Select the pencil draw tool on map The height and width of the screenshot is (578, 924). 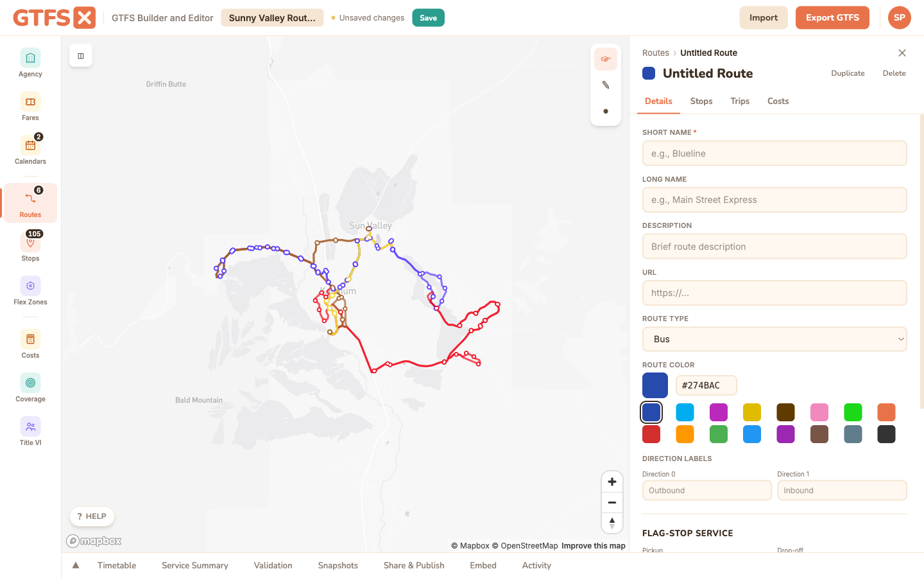[606, 85]
